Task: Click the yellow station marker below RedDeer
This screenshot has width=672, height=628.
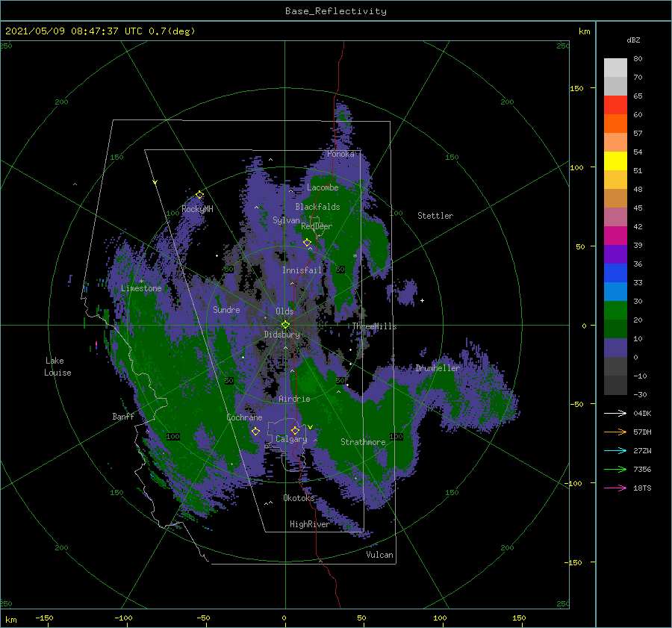Action: click(x=307, y=243)
